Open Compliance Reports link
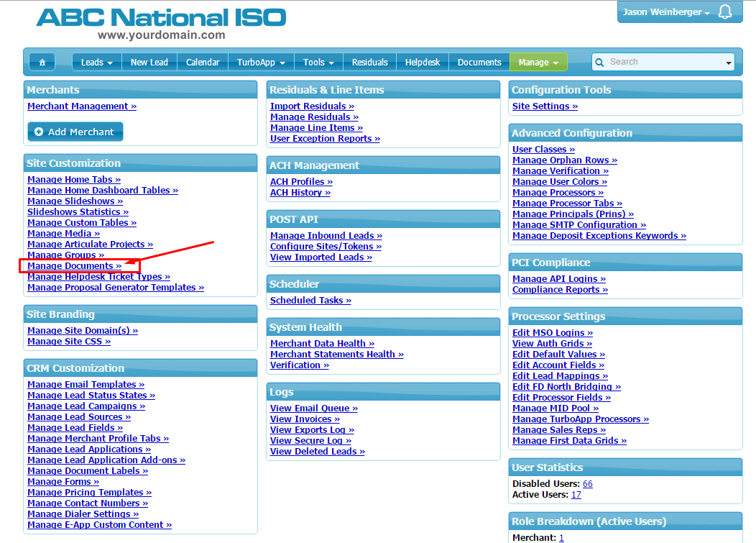Screen dimensions: 756x543 560,290
